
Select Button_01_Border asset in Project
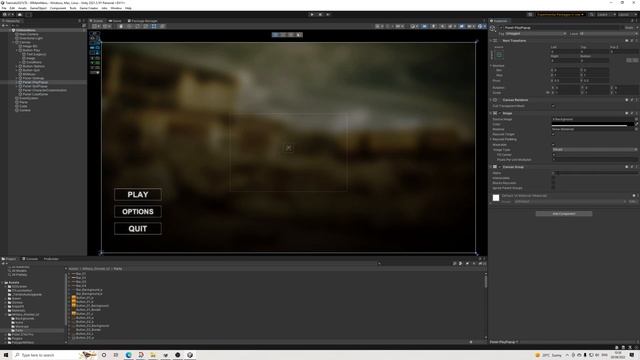[x=87, y=310]
